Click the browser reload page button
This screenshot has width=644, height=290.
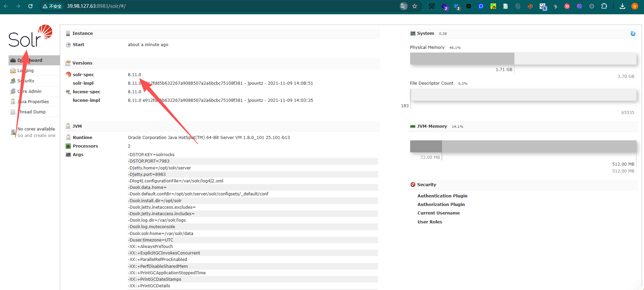30,6
